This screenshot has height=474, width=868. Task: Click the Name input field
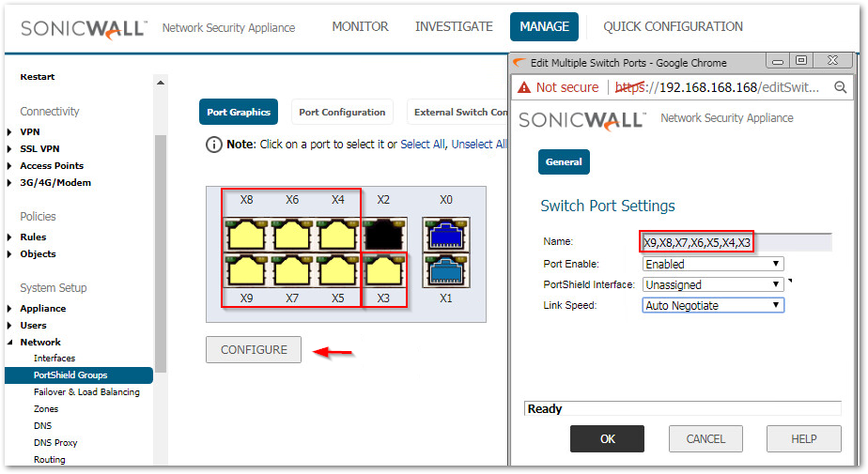tap(736, 243)
